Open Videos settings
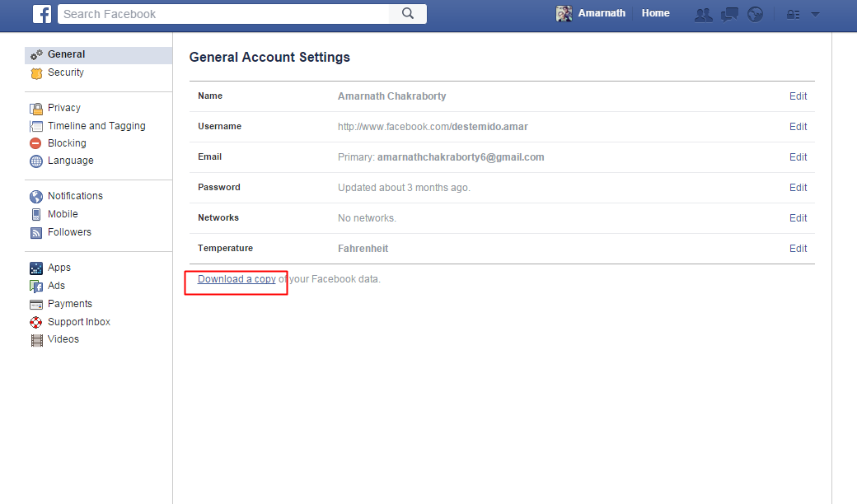 coord(63,339)
